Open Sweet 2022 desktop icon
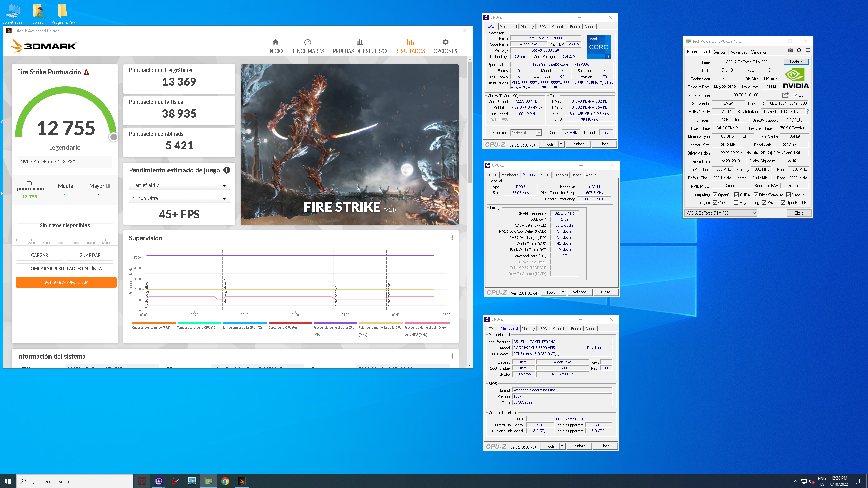The width and height of the screenshot is (868, 488). (x=13, y=14)
